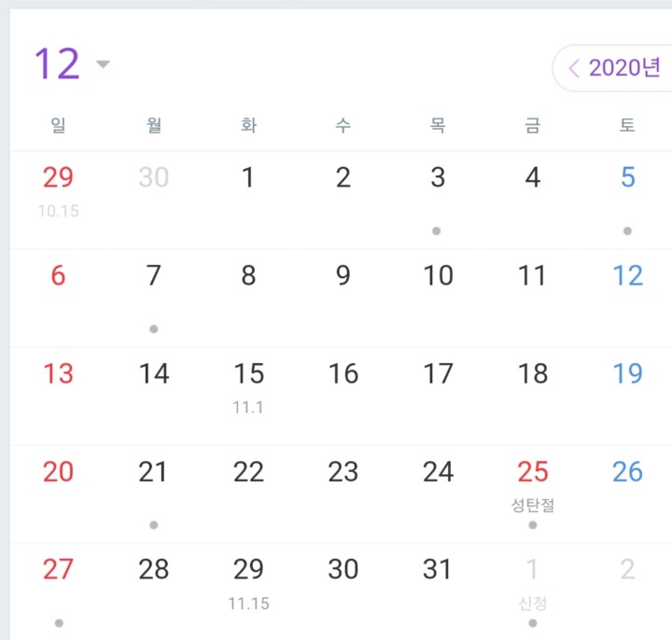This screenshot has width=672, height=640.
Task: Select December 25 성탄절 holiday
Action: click(x=532, y=473)
